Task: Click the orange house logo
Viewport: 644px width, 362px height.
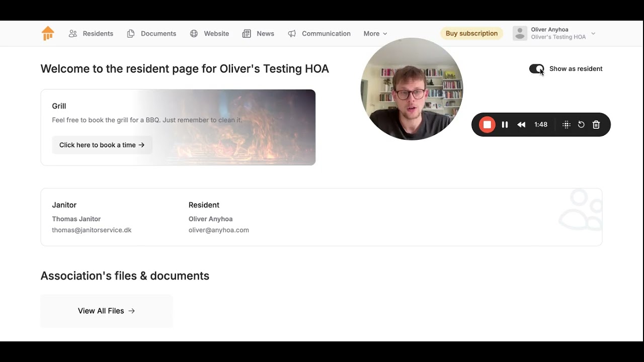Action: [48, 33]
